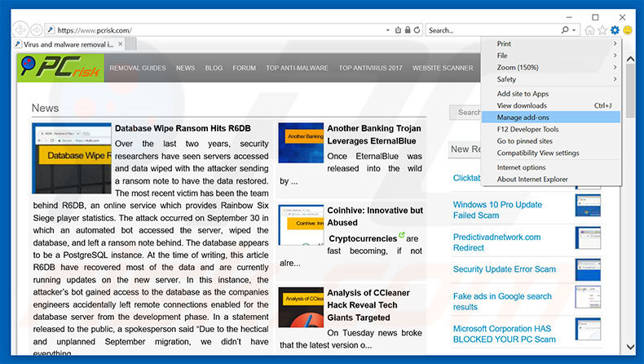Open the Removal Guides nav link
644x364 pixels.
click(138, 69)
